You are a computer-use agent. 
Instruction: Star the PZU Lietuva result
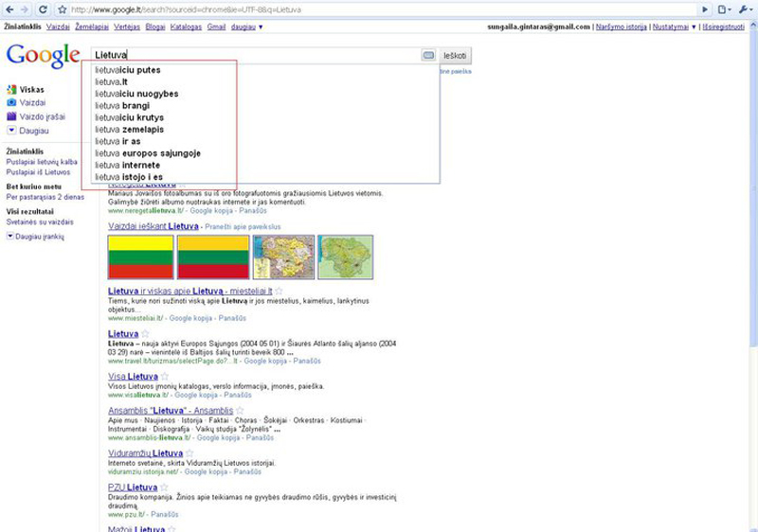[x=164, y=488]
